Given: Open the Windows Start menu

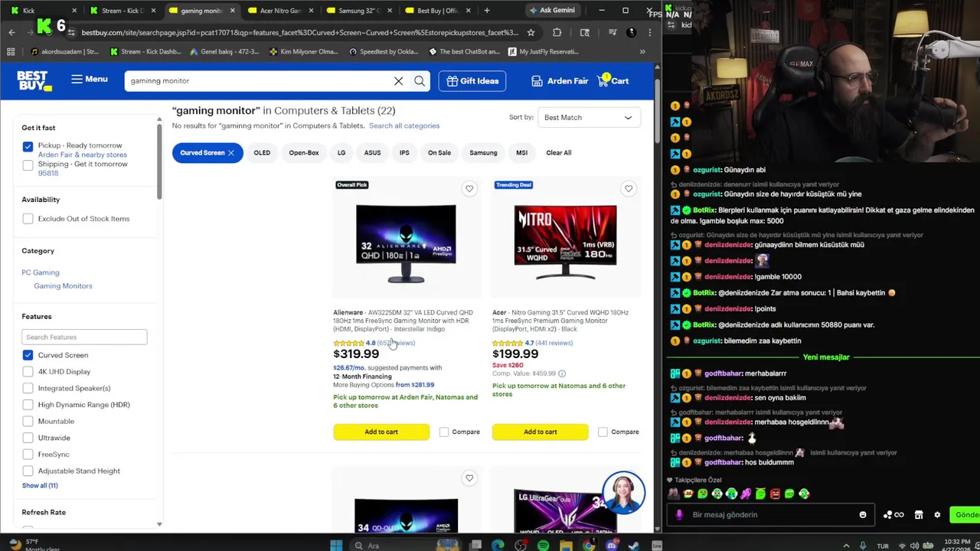Looking at the screenshot, I should click(x=335, y=545).
